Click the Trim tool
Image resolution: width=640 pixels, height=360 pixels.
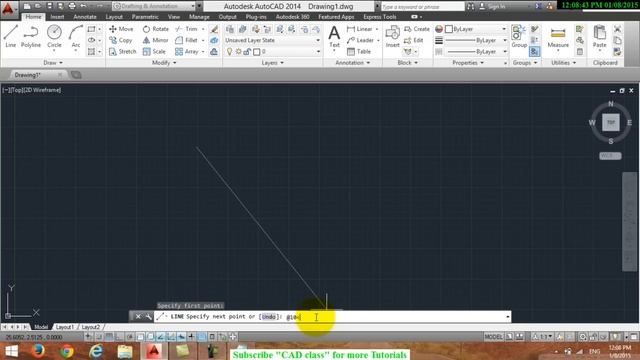click(x=187, y=29)
